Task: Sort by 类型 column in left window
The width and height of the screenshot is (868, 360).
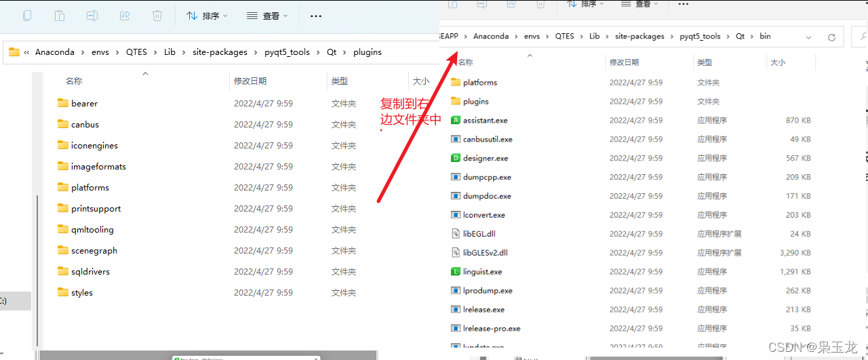Action: tap(340, 81)
